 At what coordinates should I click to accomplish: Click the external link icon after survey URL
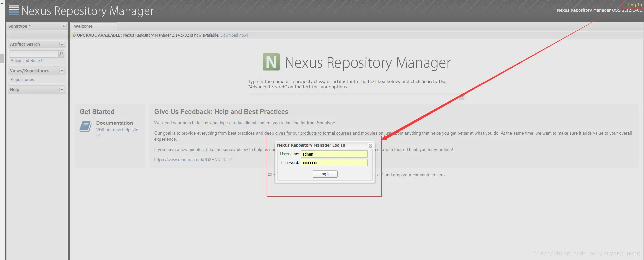point(230,160)
